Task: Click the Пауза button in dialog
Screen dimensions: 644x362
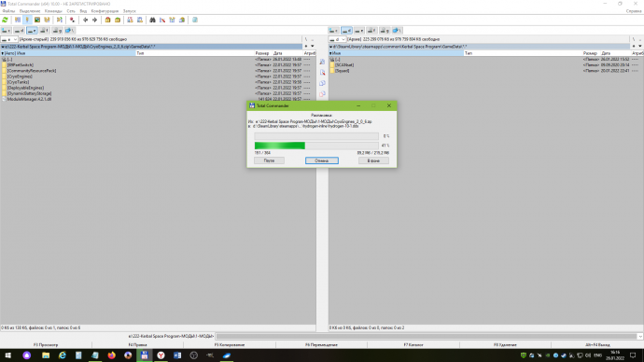Action: [269, 160]
